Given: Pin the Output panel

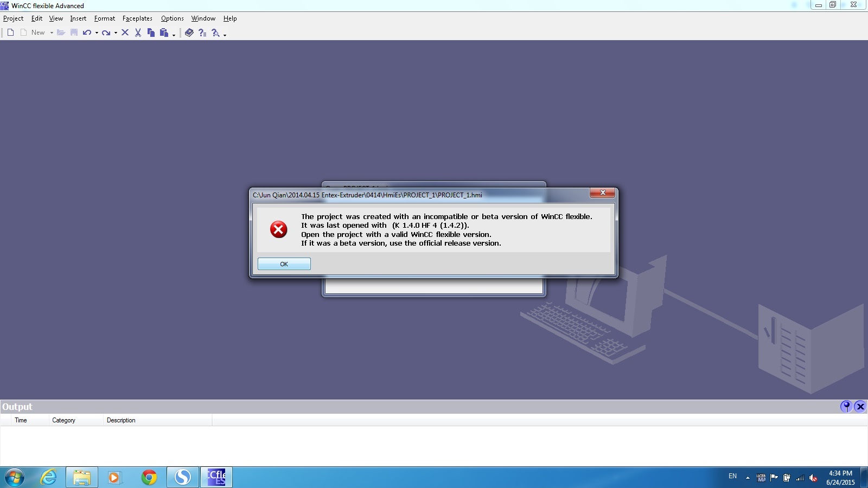Looking at the screenshot, I should click(846, 407).
